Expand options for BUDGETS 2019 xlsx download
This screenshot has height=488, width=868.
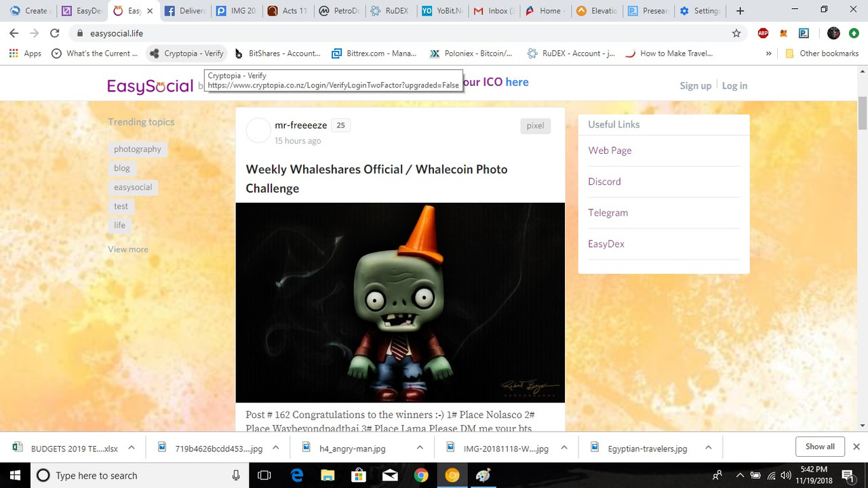tap(132, 447)
